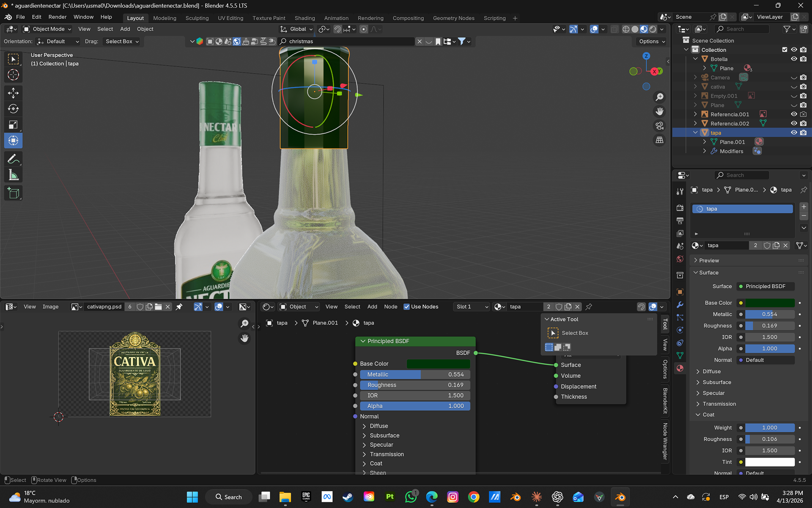Viewport: 812px width, 508px height.
Task: Open the Modifiers wrench properties tab
Action: 680,305
